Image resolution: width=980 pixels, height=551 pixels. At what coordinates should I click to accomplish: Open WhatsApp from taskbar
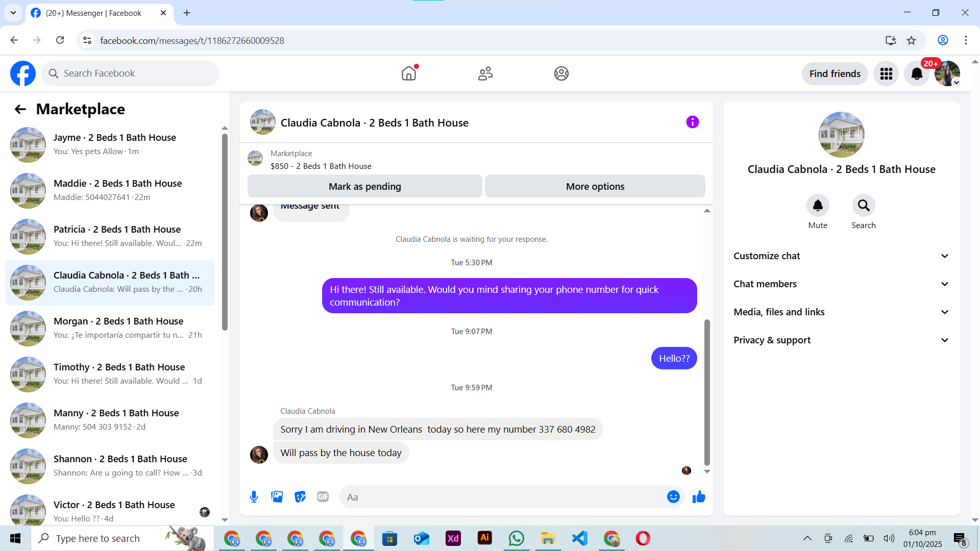[x=516, y=538]
